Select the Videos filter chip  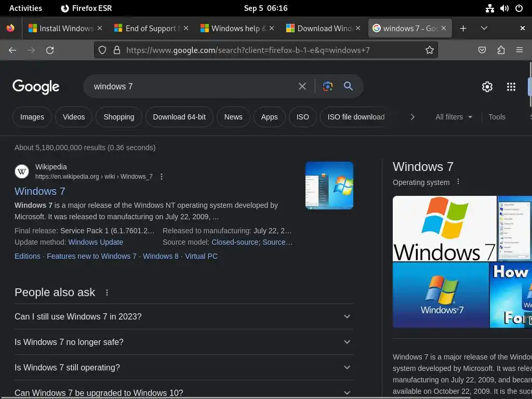click(74, 117)
